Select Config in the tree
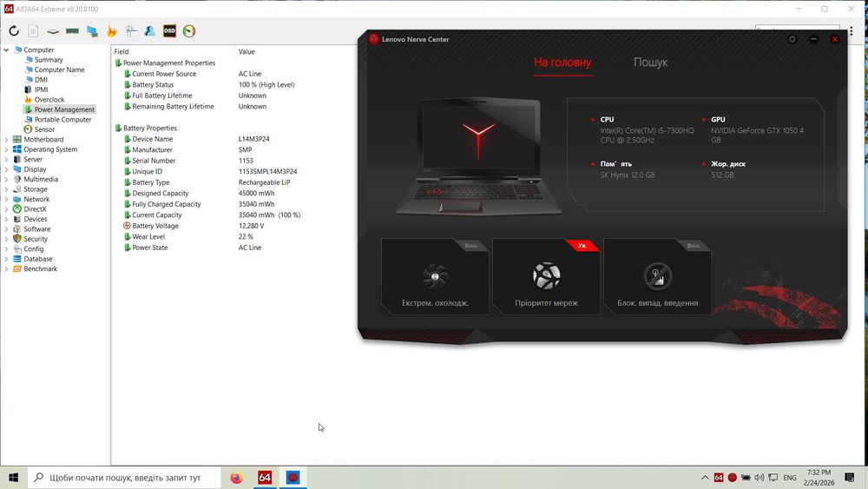The image size is (868, 489). coord(33,249)
